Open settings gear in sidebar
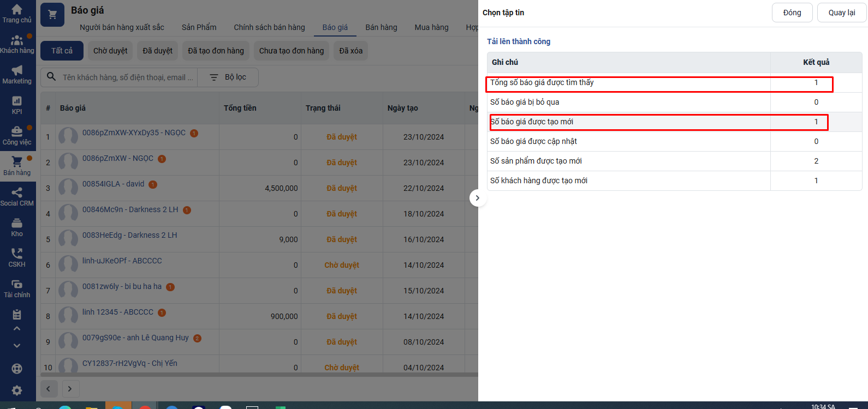This screenshot has height=409, width=868. 17,390
